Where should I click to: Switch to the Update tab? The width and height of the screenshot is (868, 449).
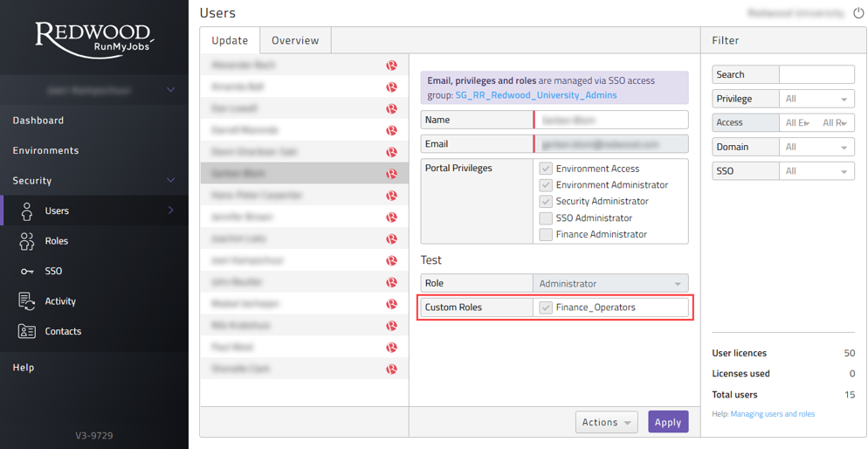click(x=230, y=40)
